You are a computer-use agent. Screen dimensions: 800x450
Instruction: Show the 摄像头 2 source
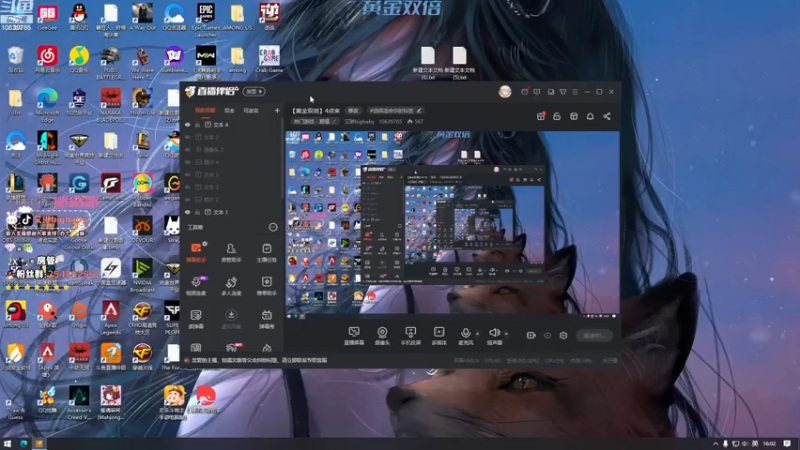(187, 149)
